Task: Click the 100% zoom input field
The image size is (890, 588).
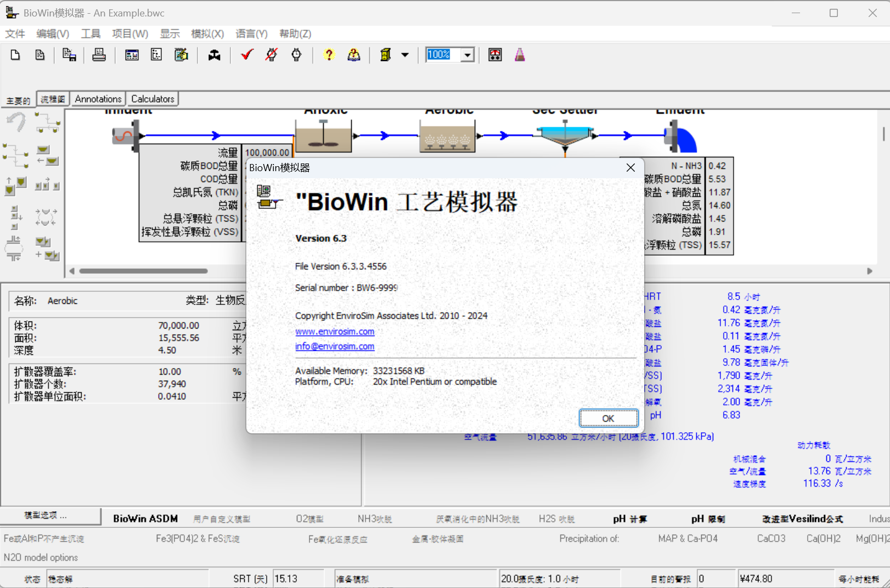Action: [443, 55]
